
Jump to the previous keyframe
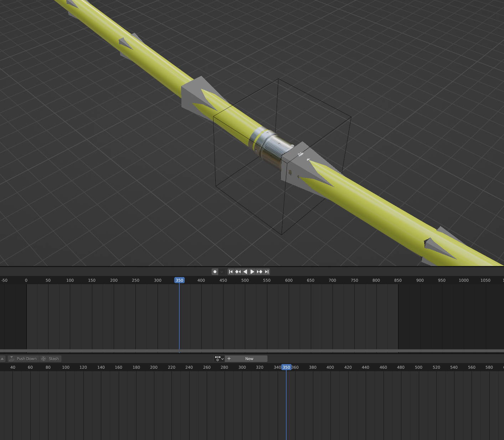click(x=238, y=272)
